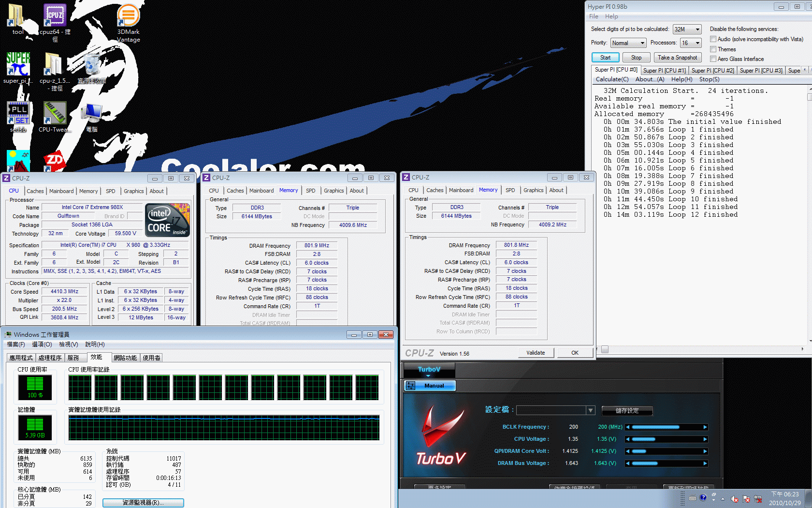Click Validate in the right CPU-Z window
The height and width of the screenshot is (508, 812).
click(x=536, y=353)
